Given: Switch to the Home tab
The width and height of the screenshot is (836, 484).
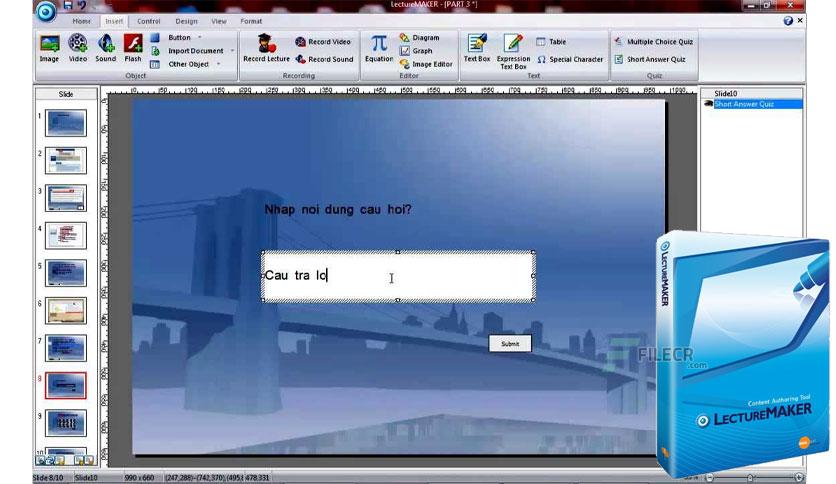Looking at the screenshot, I should click(x=82, y=21).
